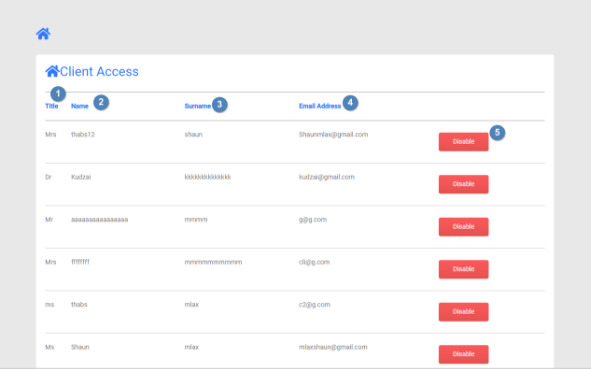Click email kudzai@gmail.com
This screenshot has height=370, width=591.
click(327, 177)
